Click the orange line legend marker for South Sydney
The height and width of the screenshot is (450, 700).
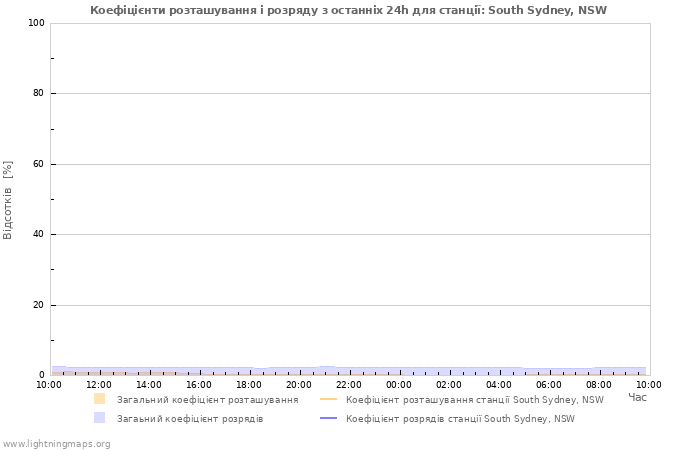click(329, 399)
